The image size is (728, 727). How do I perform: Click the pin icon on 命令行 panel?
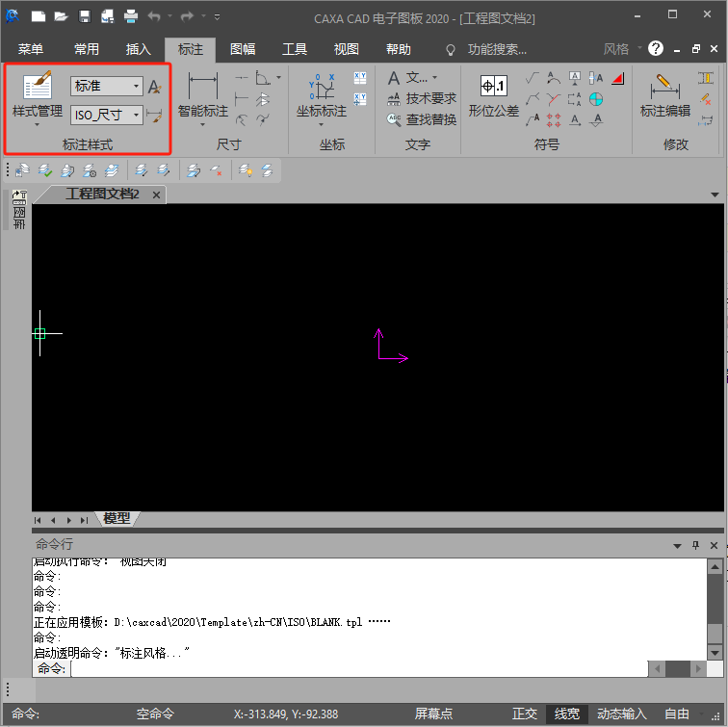point(695,545)
